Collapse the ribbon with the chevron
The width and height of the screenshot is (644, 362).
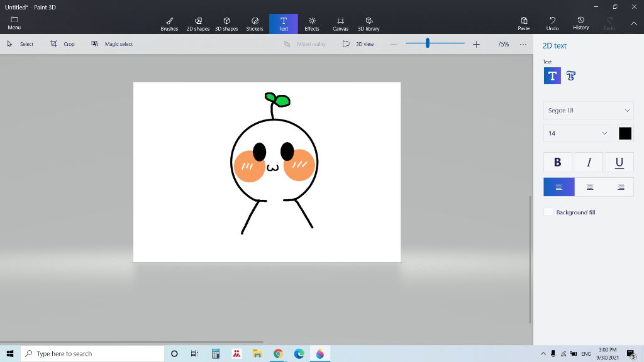634,24
